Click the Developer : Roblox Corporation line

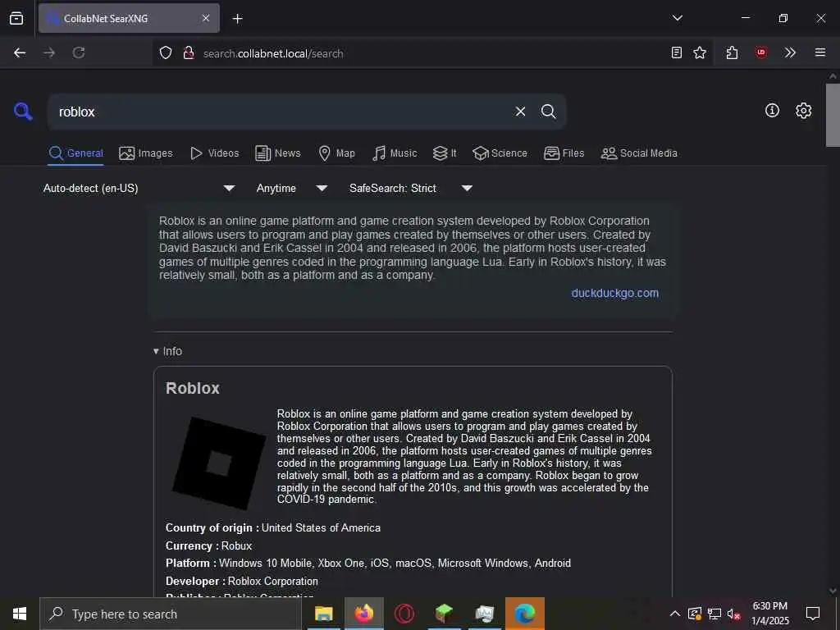coord(242,581)
